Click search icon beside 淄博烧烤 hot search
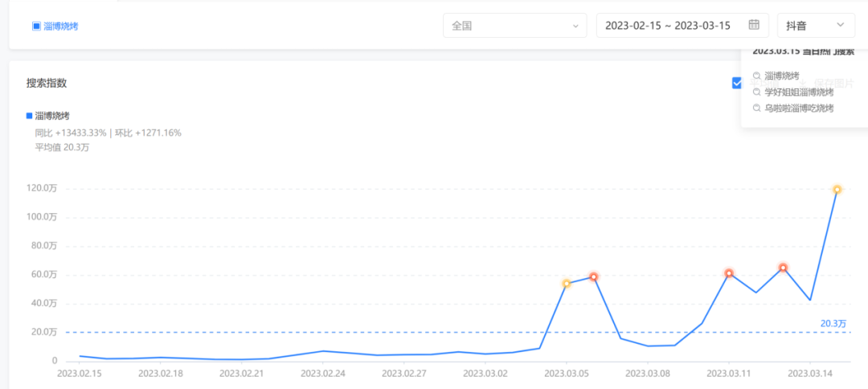The width and height of the screenshot is (868, 389). tap(756, 76)
